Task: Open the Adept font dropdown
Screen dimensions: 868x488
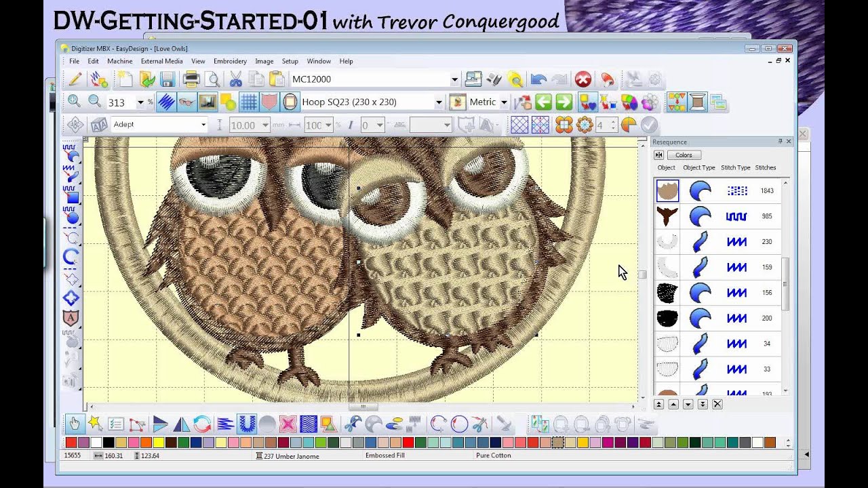Action: coord(203,125)
